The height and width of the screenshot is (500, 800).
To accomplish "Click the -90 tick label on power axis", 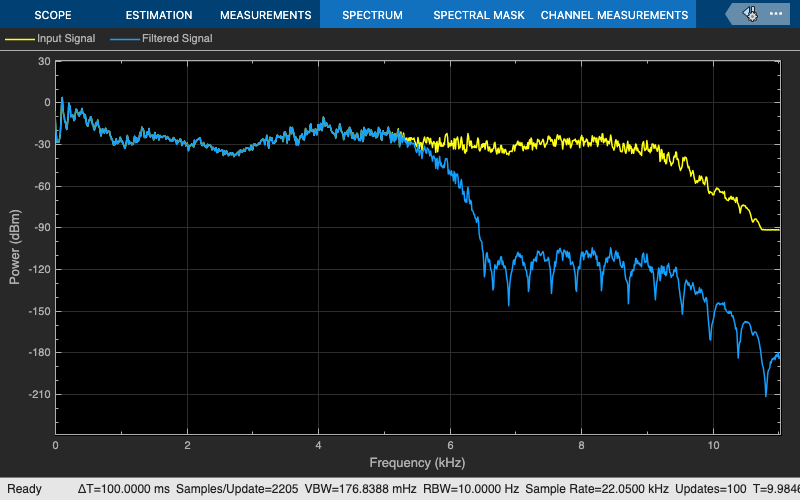I will (x=42, y=228).
